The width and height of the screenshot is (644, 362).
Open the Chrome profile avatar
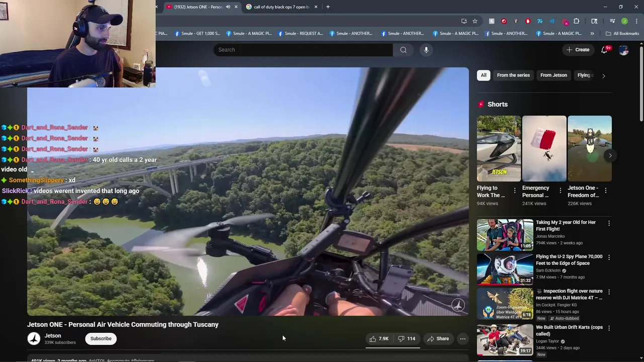(624, 21)
